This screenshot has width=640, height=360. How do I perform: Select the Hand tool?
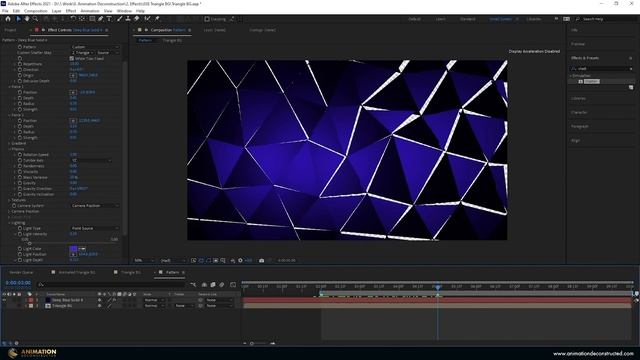click(x=27, y=19)
